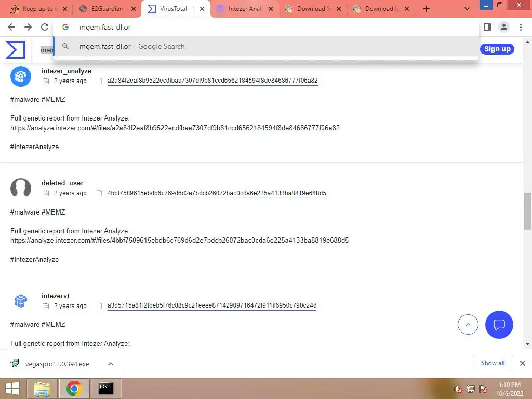This screenshot has width=532, height=399.
Task: Open the Windows Start button
Action: (12, 389)
